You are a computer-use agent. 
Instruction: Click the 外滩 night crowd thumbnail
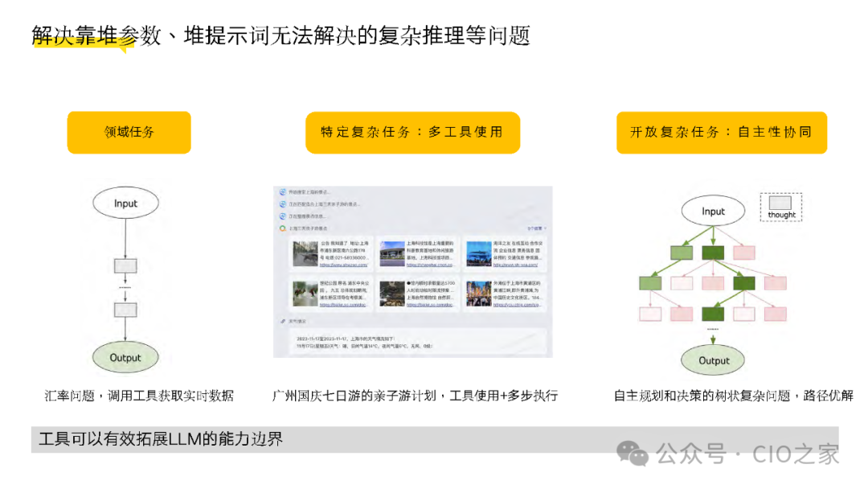click(x=479, y=294)
